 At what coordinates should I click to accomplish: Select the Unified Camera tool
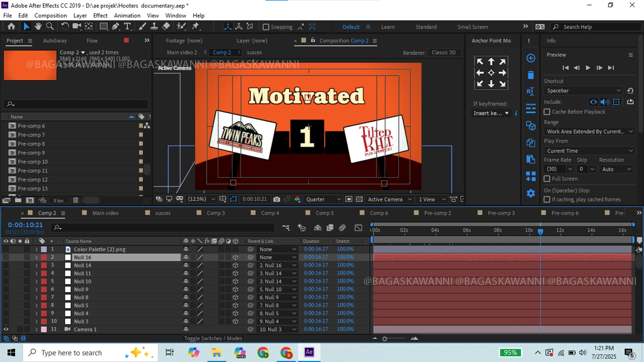[x=77, y=26]
